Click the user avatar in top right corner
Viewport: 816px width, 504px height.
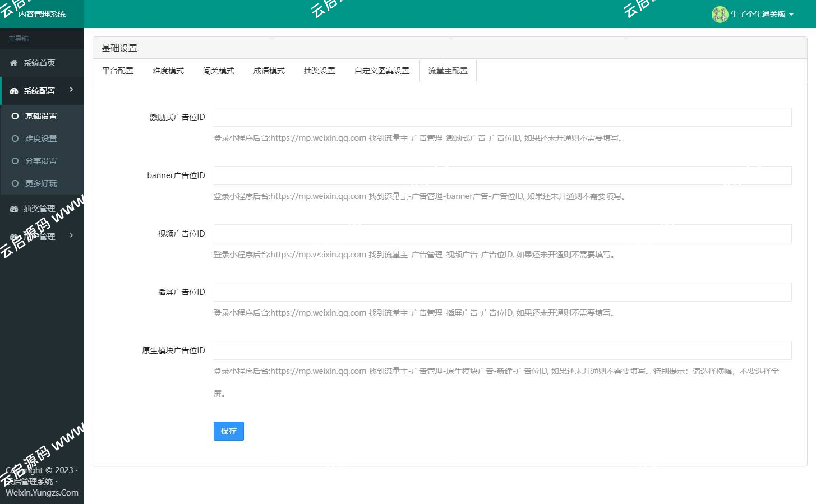pyautogui.click(x=720, y=14)
